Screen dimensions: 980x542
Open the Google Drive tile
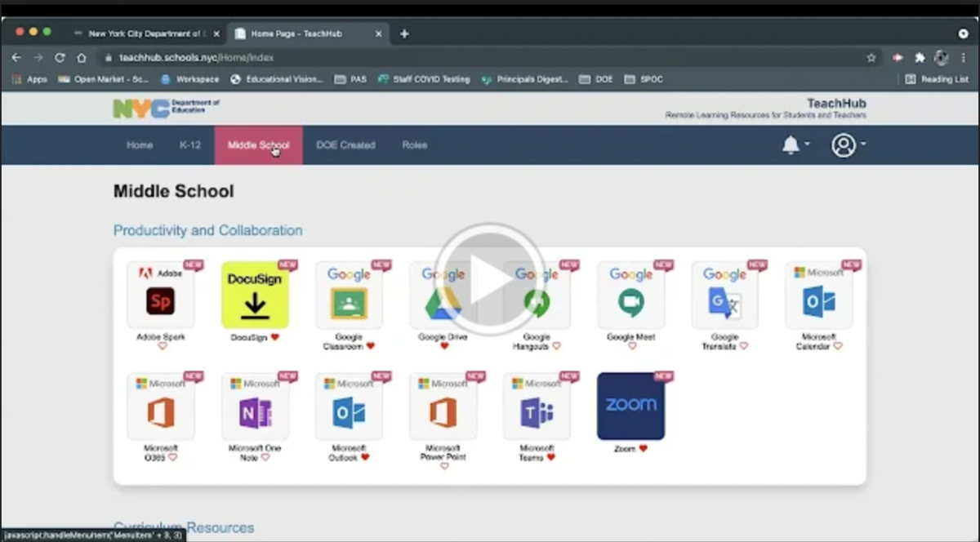point(443,295)
